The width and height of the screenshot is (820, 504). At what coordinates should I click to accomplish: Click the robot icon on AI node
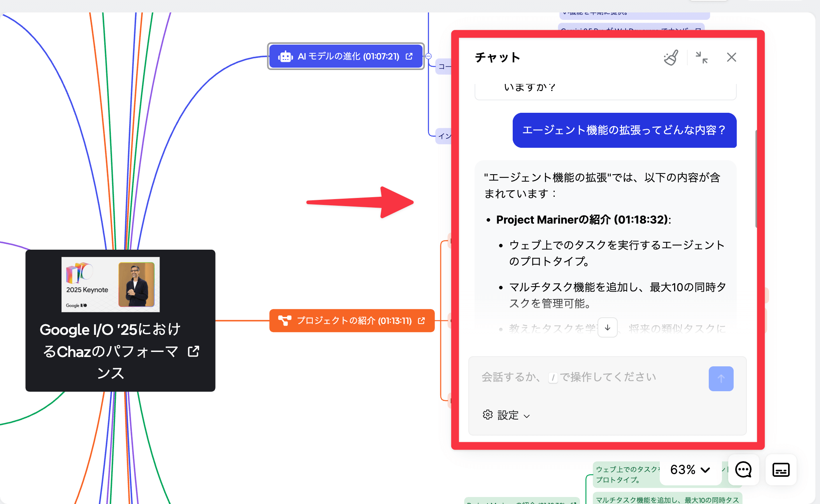pyautogui.click(x=285, y=57)
